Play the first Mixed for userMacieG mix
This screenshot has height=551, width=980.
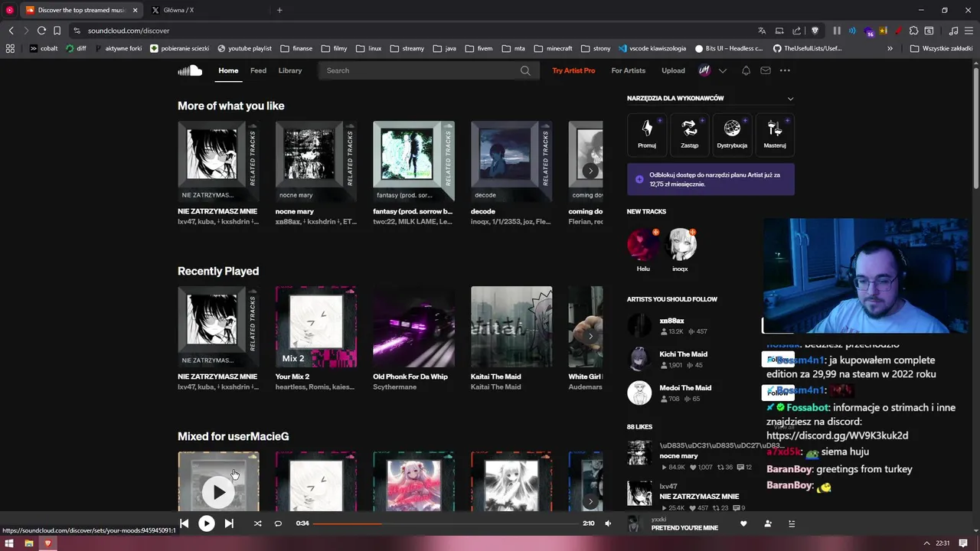(218, 492)
